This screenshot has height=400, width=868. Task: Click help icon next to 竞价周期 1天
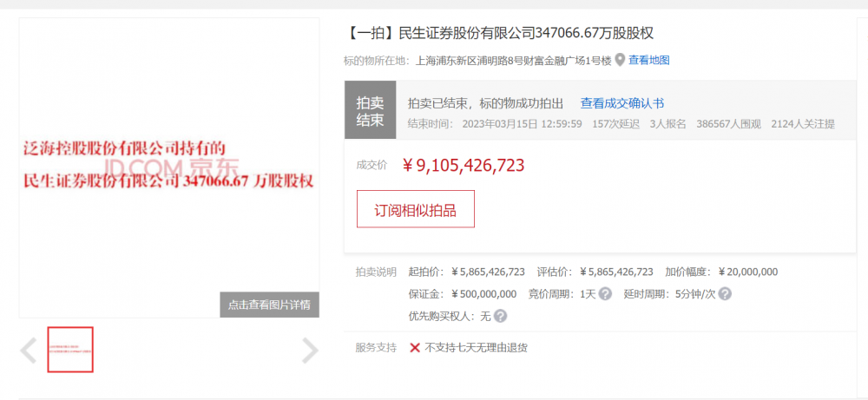pyautogui.click(x=606, y=294)
